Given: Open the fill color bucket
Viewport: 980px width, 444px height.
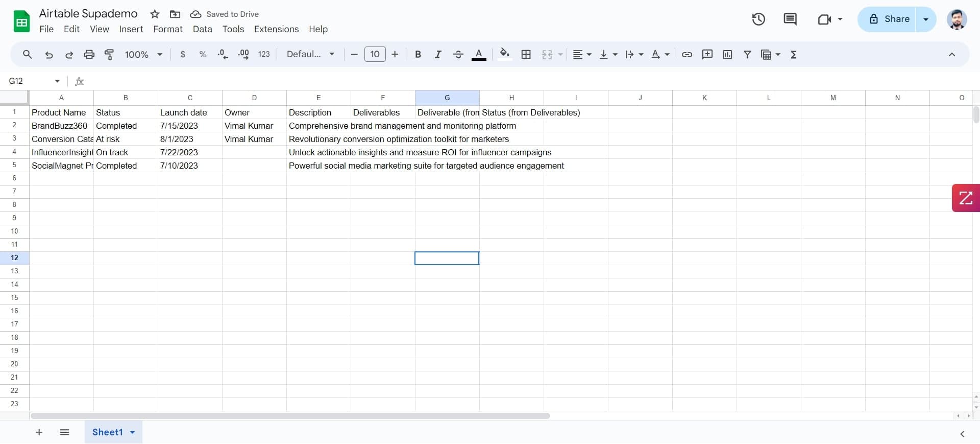Looking at the screenshot, I should click(x=504, y=54).
